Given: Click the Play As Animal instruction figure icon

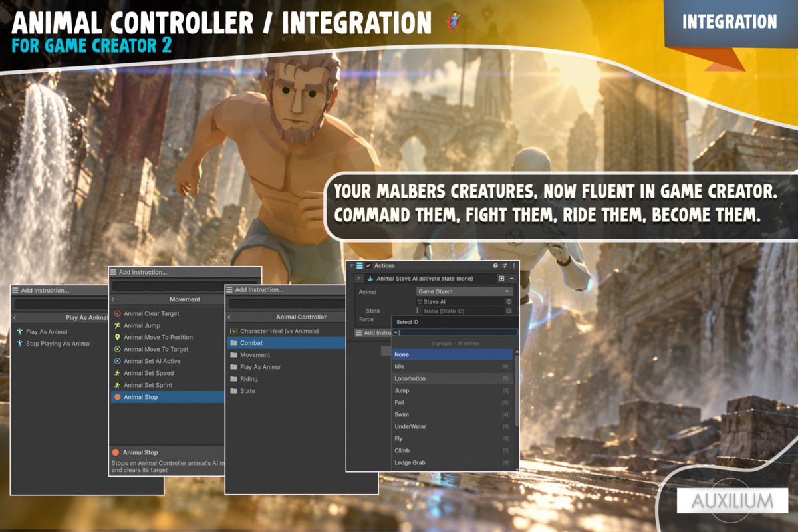Looking at the screenshot, I should 19,331.
